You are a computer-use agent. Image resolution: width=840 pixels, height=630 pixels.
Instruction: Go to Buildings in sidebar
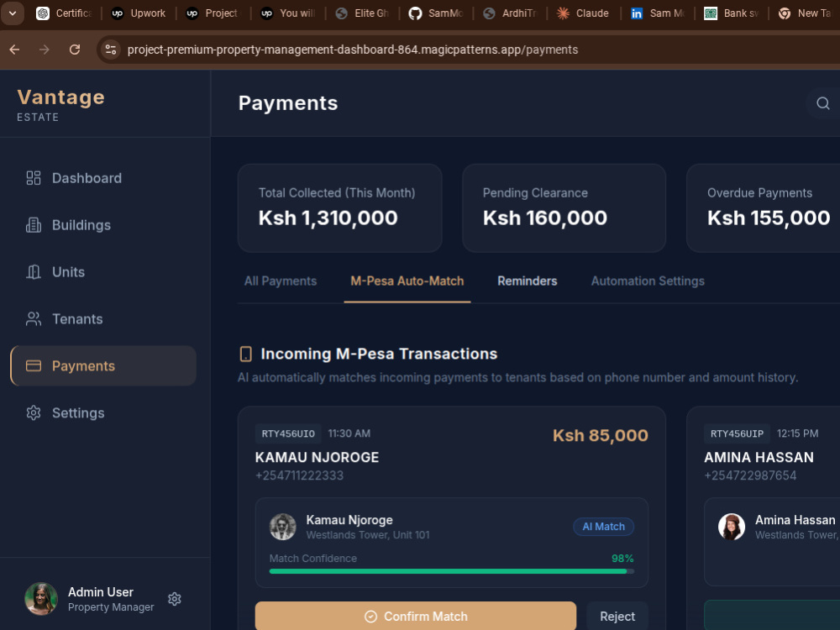pos(81,225)
